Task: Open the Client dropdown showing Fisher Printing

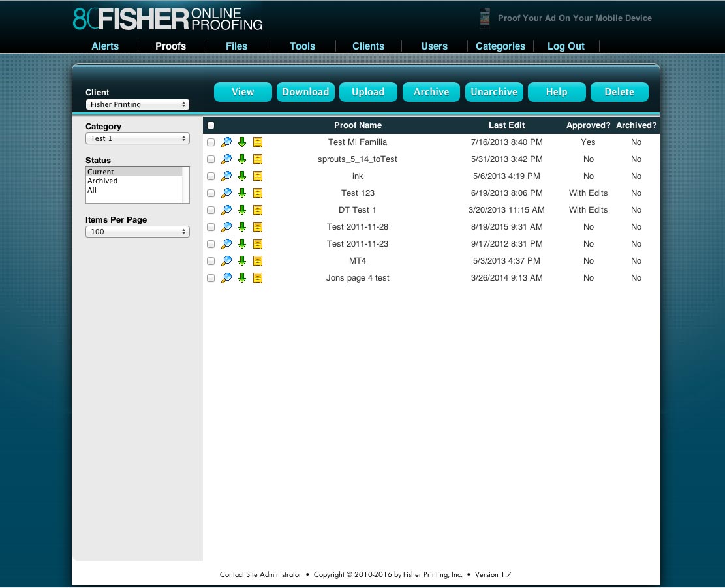Action: click(x=137, y=104)
